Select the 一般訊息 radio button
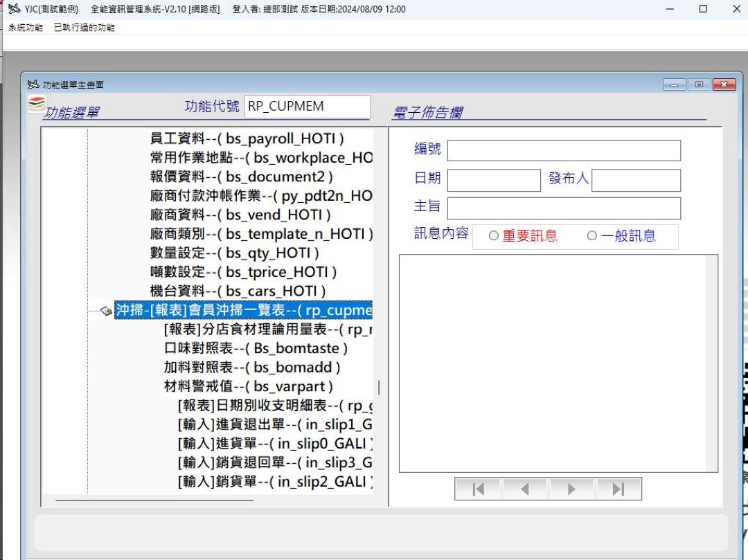 [x=591, y=236]
